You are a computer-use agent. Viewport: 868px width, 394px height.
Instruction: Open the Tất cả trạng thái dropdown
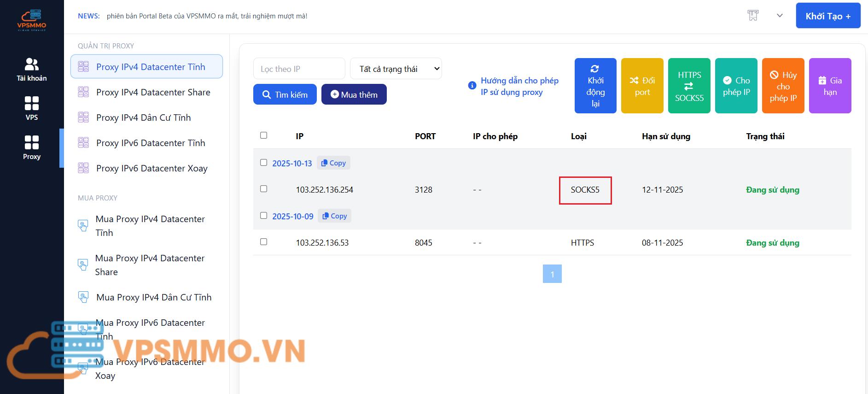(396, 69)
